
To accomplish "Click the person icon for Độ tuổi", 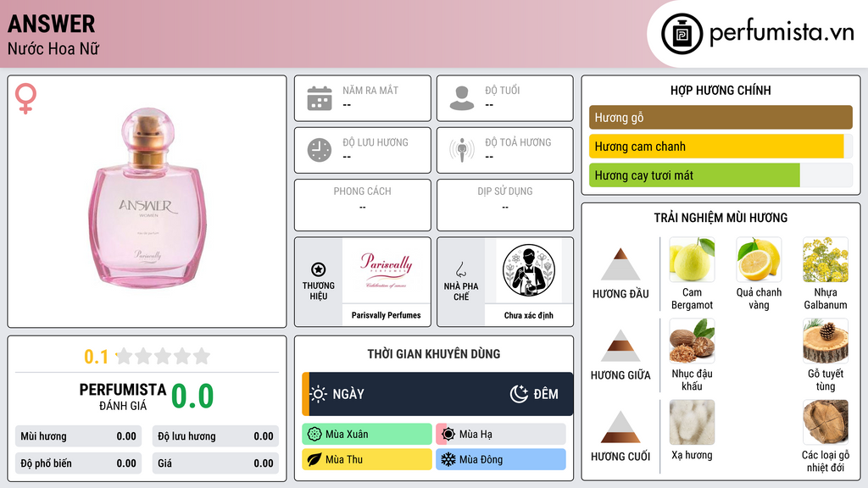I will pyautogui.click(x=462, y=98).
